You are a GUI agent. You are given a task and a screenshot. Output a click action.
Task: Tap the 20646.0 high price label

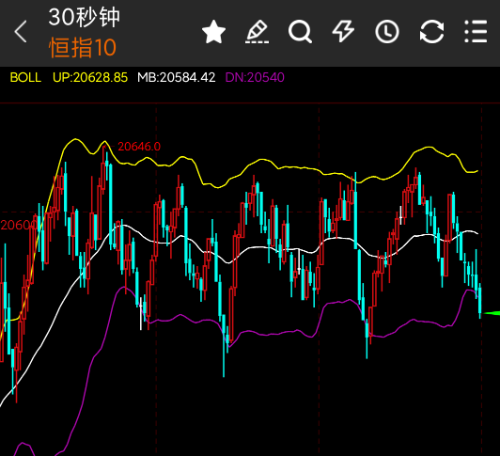[x=139, y=146]
